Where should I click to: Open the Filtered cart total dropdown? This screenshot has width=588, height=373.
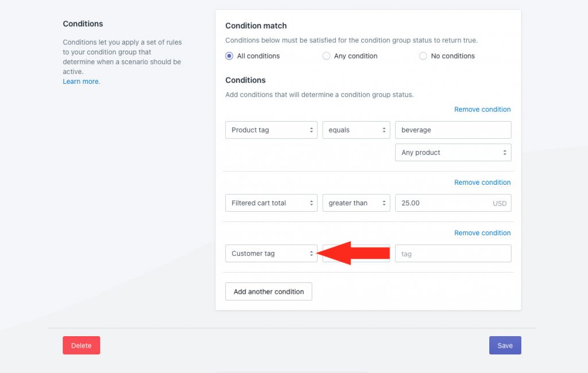tap(271, 203)
